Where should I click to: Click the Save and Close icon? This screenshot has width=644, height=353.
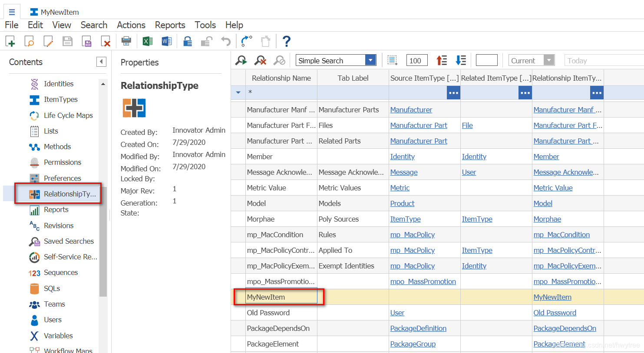(86, 41)
